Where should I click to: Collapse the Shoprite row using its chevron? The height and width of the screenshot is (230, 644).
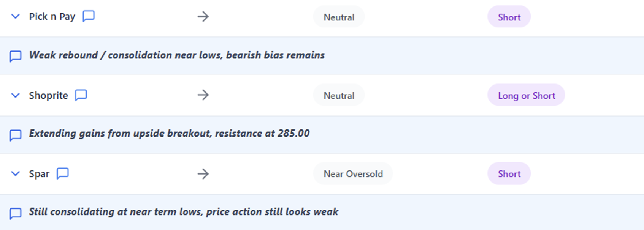(15, 95)
